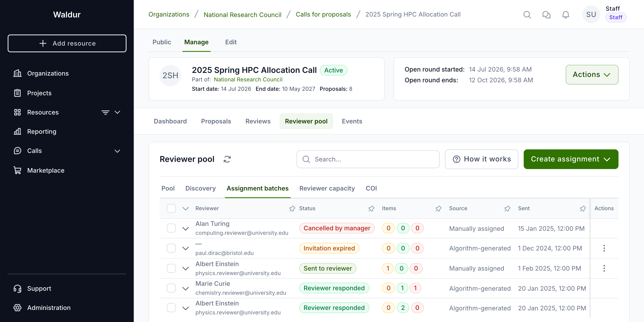Click the Reviewer pool search field

click(368, 159)
